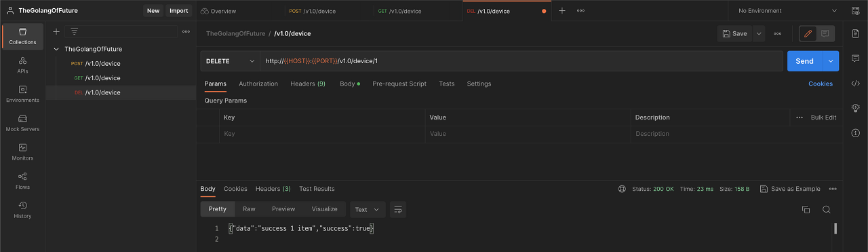Click Bulk Edit in params table
The width and height of the screenshot is (868, 252).
coord(823,118)
